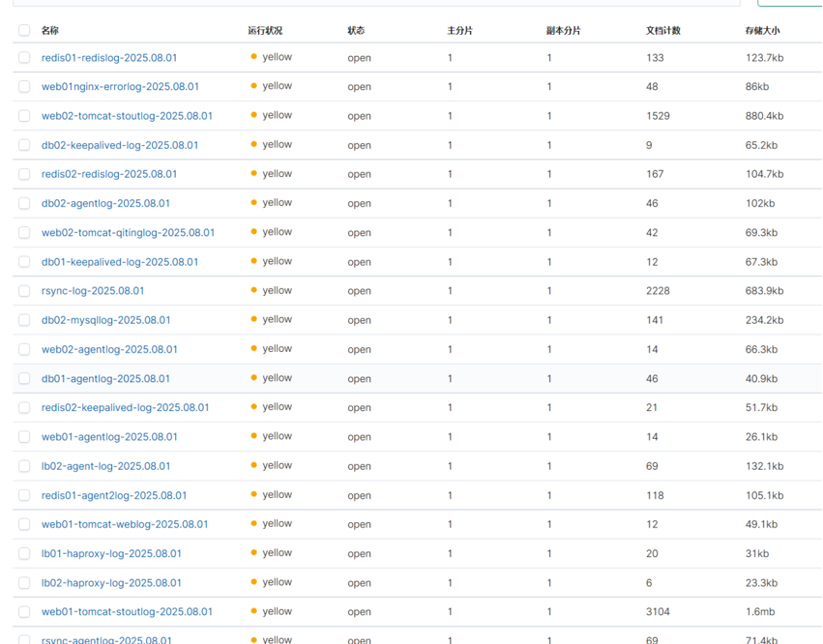Tick checkbox beside web02-tomcat-stoutlog-2025.08.01

pos(24,115)
